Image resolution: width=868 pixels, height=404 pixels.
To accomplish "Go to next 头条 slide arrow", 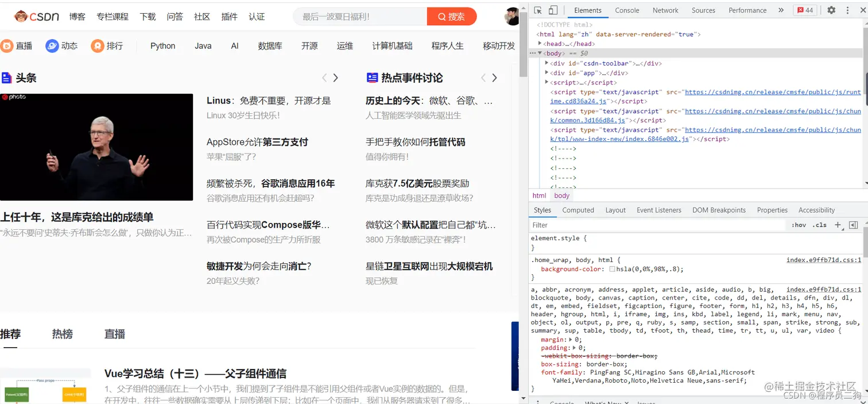I will coord(336,78).
